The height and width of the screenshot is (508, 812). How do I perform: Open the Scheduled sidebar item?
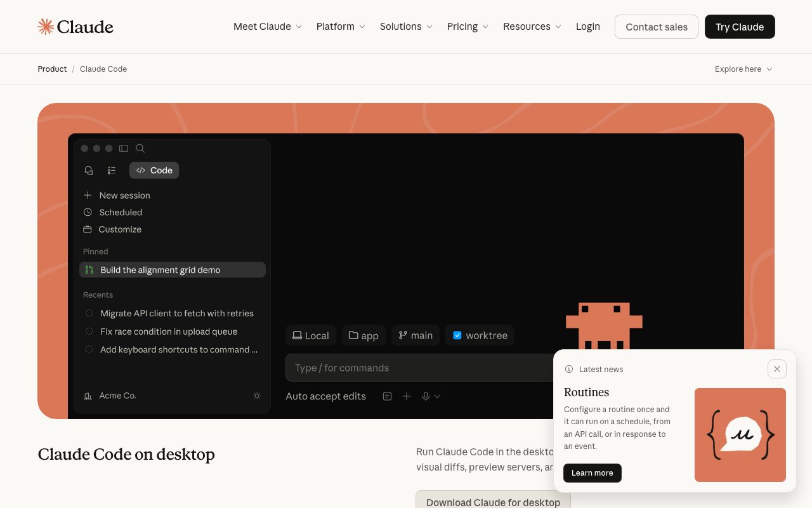pos(121,212)
